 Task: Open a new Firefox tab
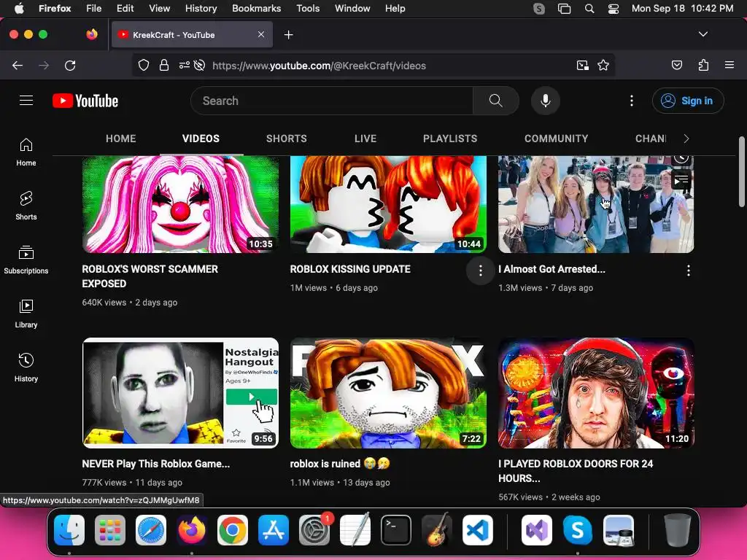(288, 35)
